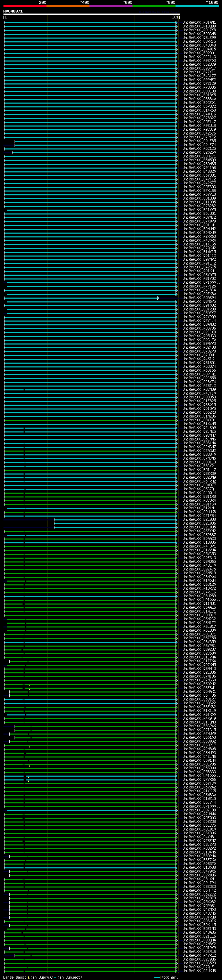The image size is (222, 980).
Task: Select label UniRef100_Q0IKM1
Action: tap(199, 271)
